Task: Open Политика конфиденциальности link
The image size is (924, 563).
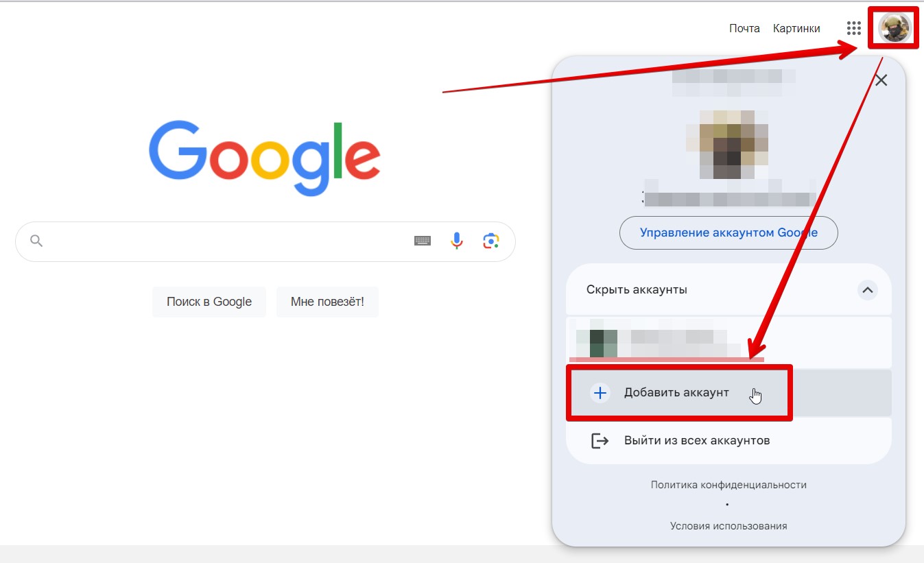Action: 728,485
